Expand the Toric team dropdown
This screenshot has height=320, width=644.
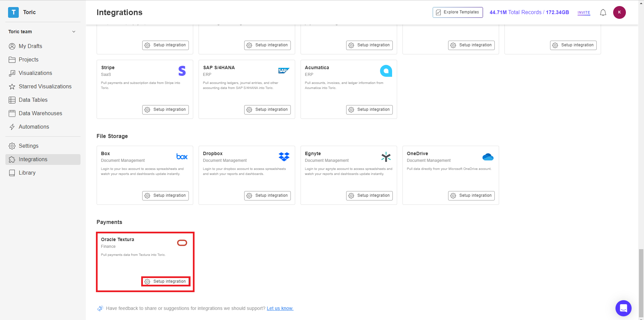(x=74, y=32)
